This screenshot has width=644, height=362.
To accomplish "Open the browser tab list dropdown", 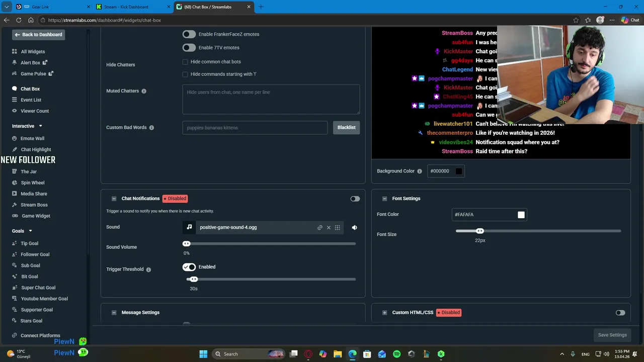I will click(7, 7).
